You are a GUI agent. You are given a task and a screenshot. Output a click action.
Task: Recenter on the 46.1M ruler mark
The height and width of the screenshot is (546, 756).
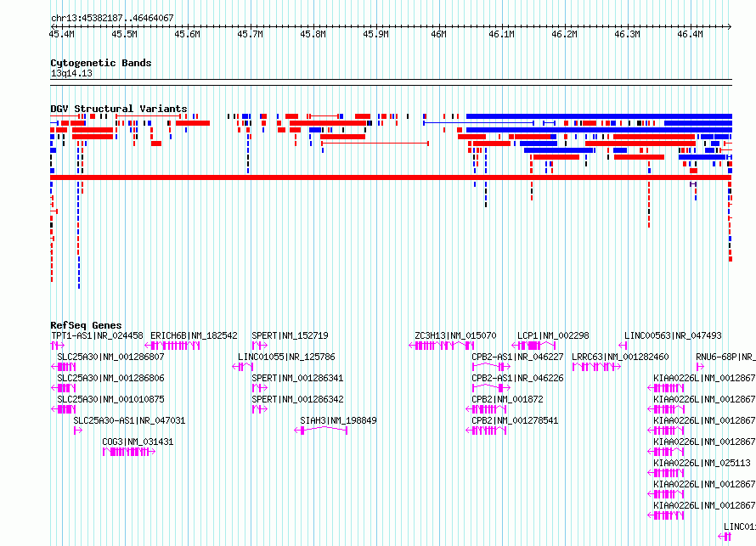(501, 34)
